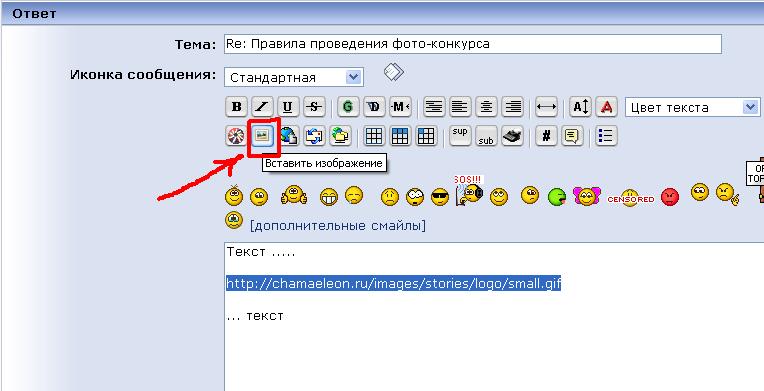Click the '... текст' line in message body
Screen dimensions: 764x391
[x=255, y=315]
